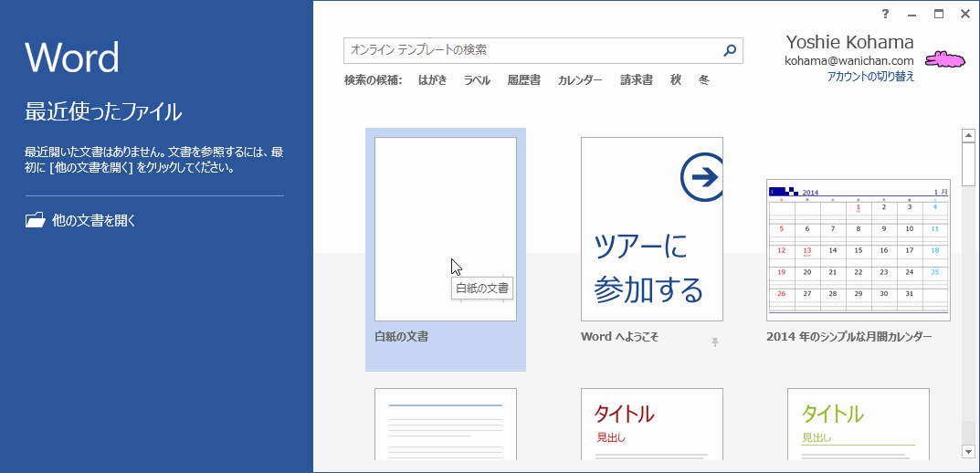The height and width of the screenshot is (473, 980).
Task: Search suggested term カレンダー
Action: (580, 80)
